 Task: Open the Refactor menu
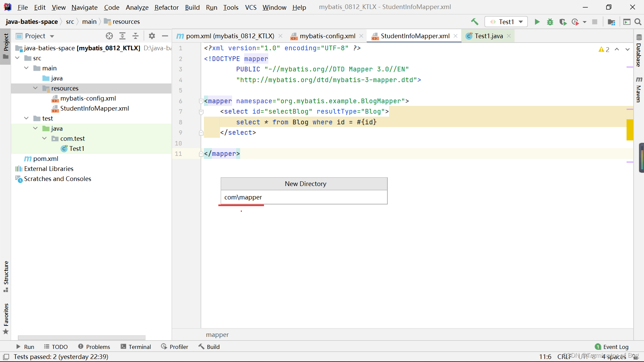point(166,7)
